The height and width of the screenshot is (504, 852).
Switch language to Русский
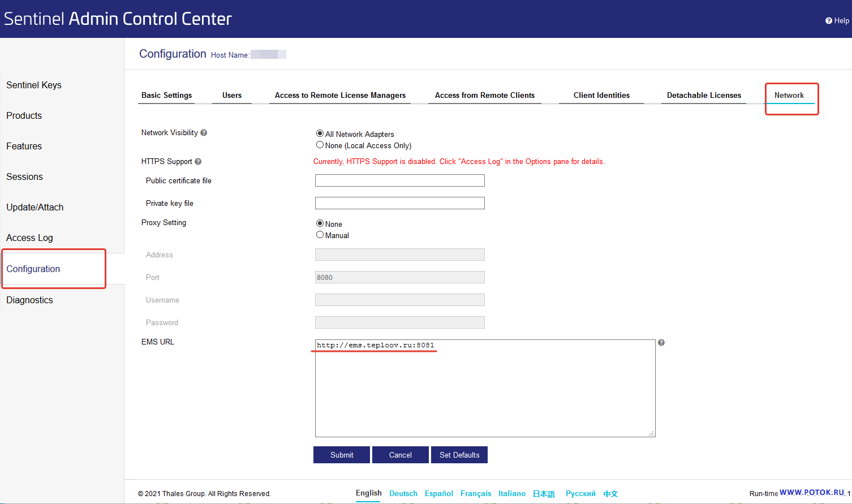[580, 493]
